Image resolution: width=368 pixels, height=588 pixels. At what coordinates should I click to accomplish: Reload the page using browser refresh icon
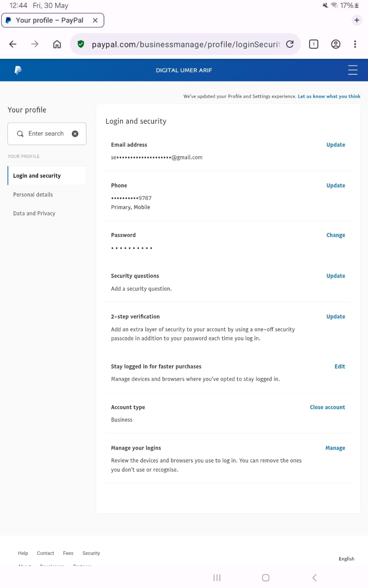coord(290,44)
